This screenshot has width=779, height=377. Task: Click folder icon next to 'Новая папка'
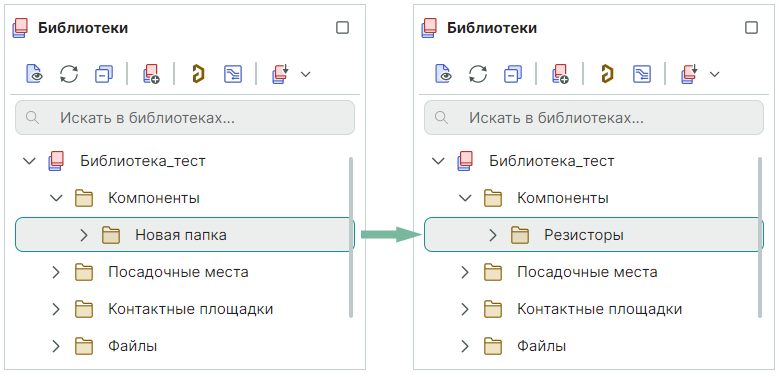point(111,235)
